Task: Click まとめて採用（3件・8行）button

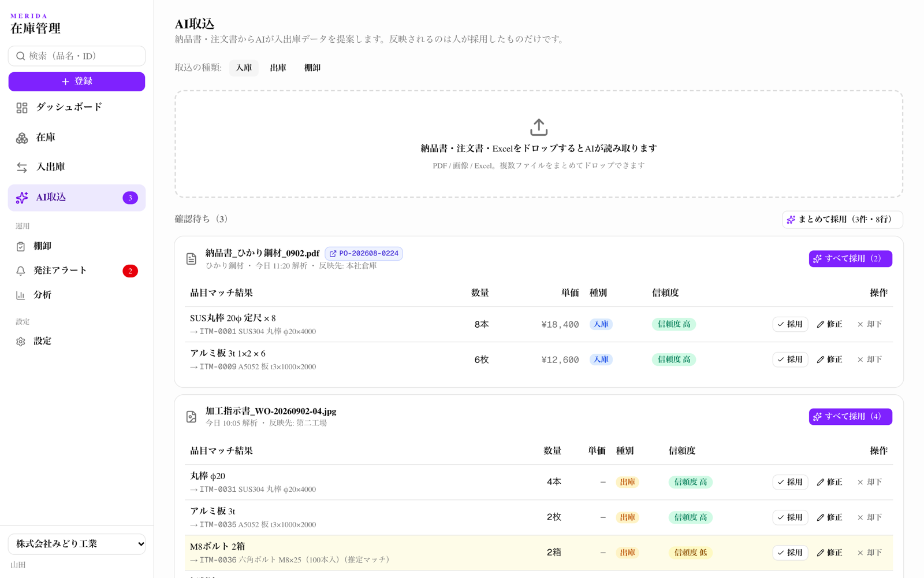Action: 843,219
